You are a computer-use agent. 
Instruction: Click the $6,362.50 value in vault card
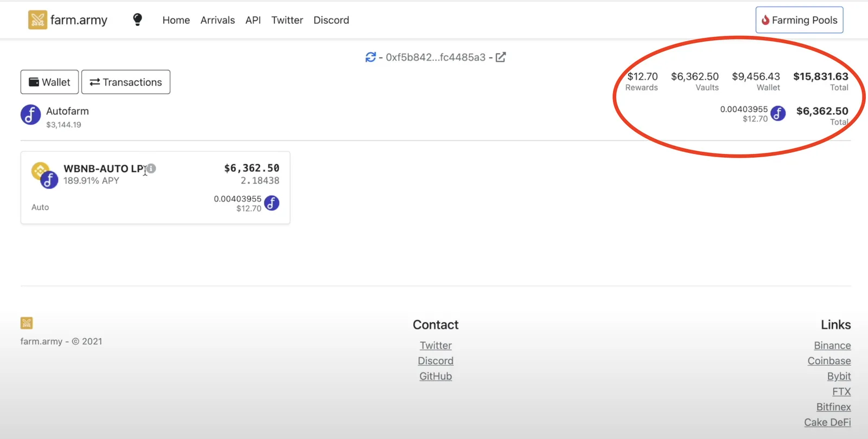[252, 168]
